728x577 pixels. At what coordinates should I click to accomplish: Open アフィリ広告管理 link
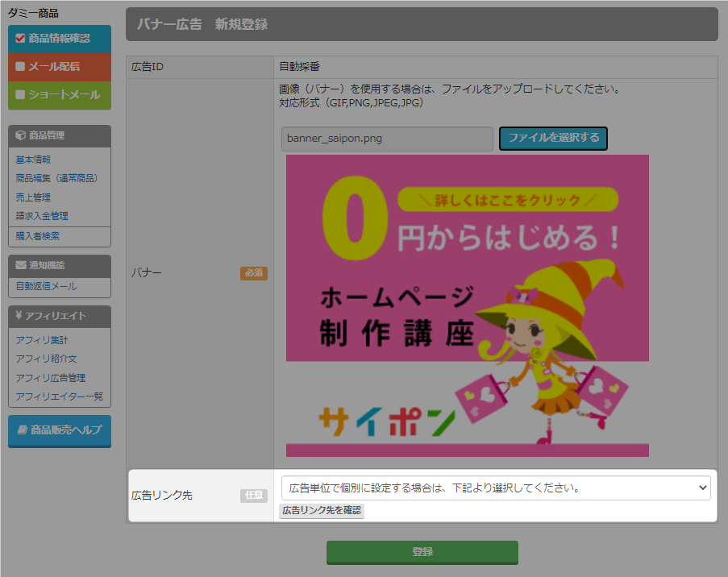(x=51, y=378)
